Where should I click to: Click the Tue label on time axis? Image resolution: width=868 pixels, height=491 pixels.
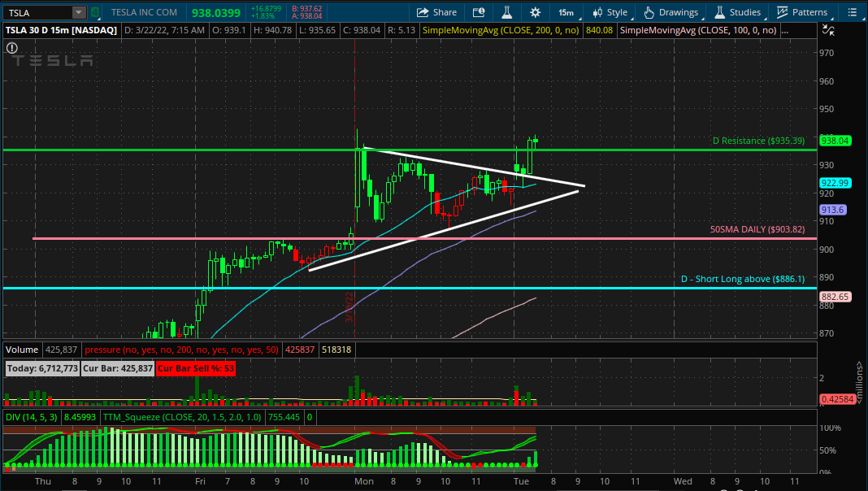(x=521, y=481)
